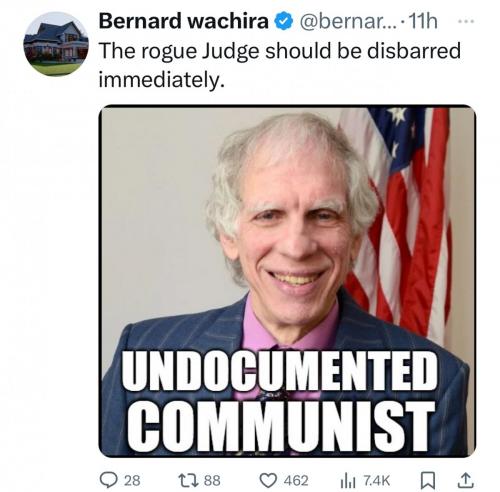Click the 28 replies count
Image resolution: width=500 pixels, height=492 pixels.
coord(132,481)
